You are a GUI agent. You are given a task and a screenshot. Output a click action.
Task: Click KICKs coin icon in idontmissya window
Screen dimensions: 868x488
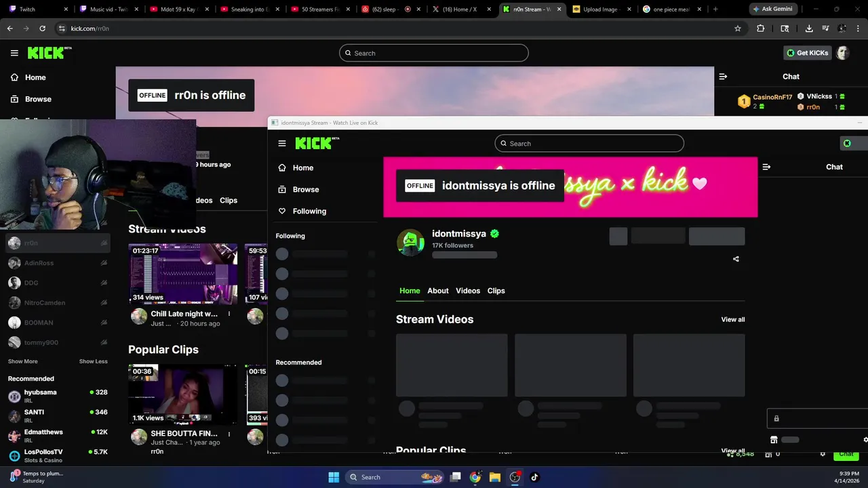846,143
